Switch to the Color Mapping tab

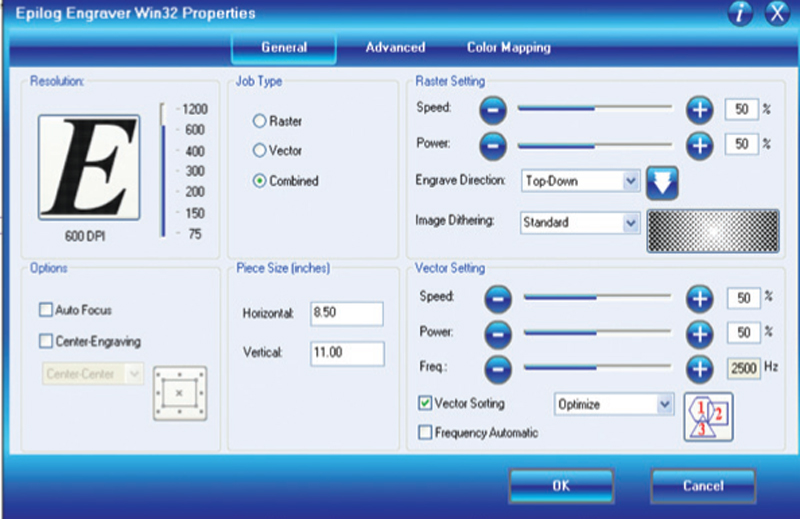pos(509,47)
